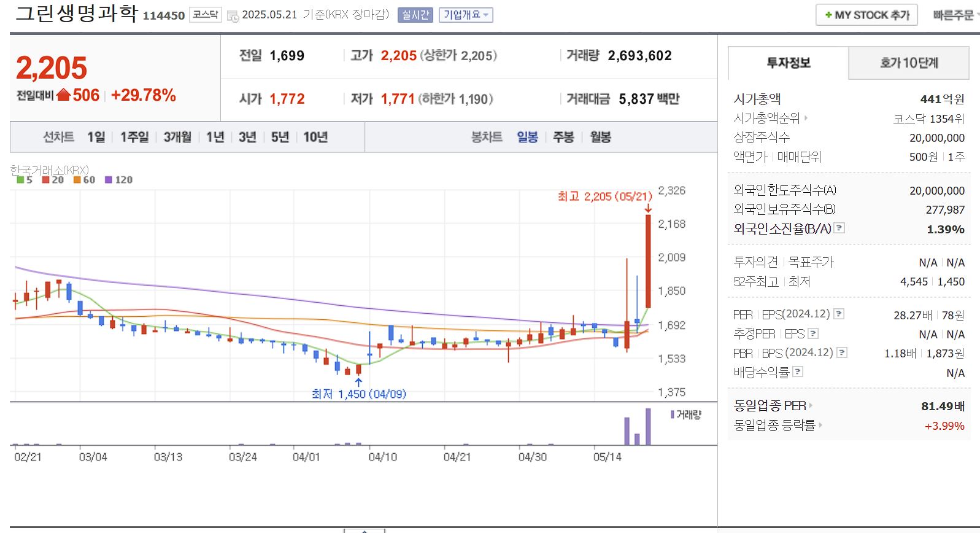Viewport: 980px width, 533px height.
Task: Click the red 20-day moving average swatch
Action: (45, 180)
